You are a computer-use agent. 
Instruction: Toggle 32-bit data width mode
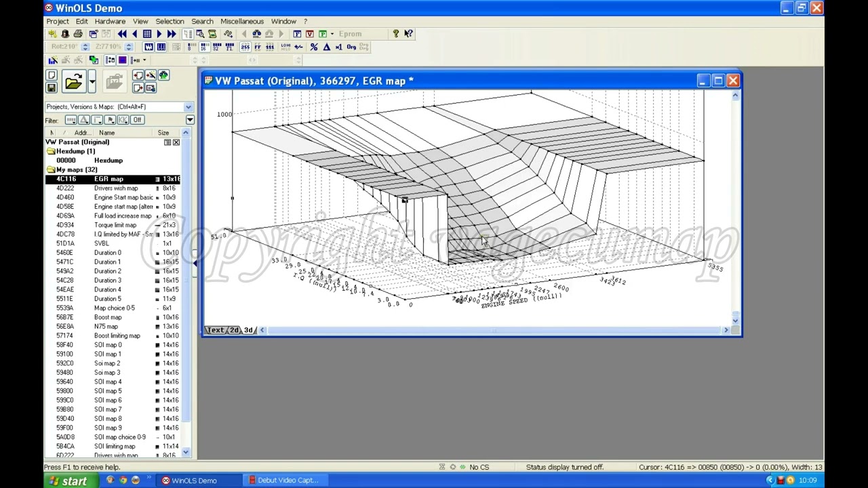point(216,47)
